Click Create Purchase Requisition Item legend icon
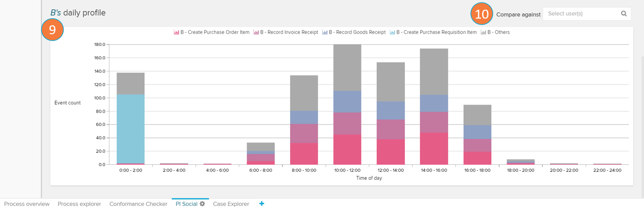The height and width of the screenshot is (209, 644). (x=392, y=32)
